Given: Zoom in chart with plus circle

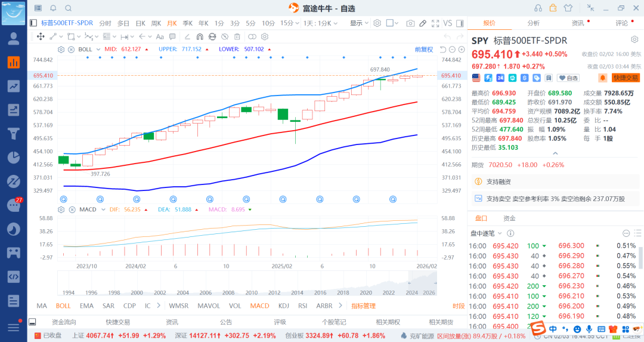Looking at the screenshot, I should (462, 50).
